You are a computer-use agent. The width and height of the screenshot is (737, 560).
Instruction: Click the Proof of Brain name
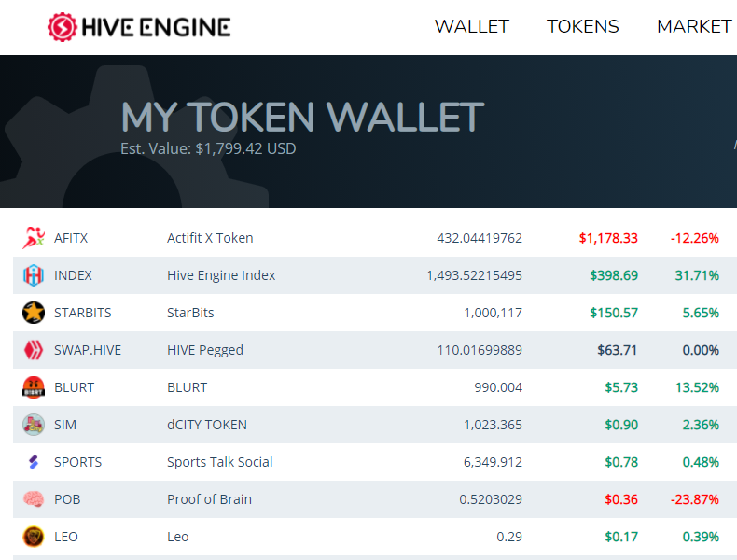(x=209, y=499)
